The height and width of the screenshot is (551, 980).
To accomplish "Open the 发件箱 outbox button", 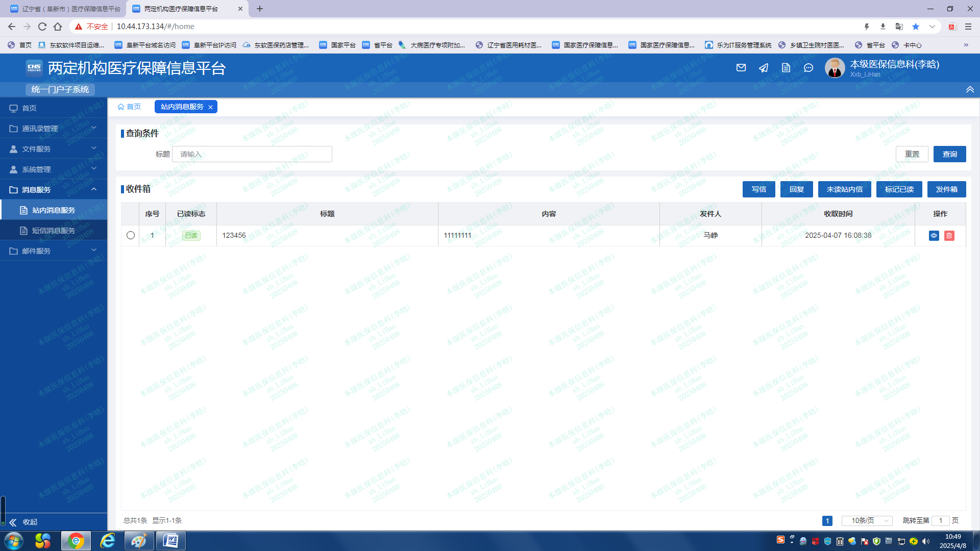I will pos(947,189).
